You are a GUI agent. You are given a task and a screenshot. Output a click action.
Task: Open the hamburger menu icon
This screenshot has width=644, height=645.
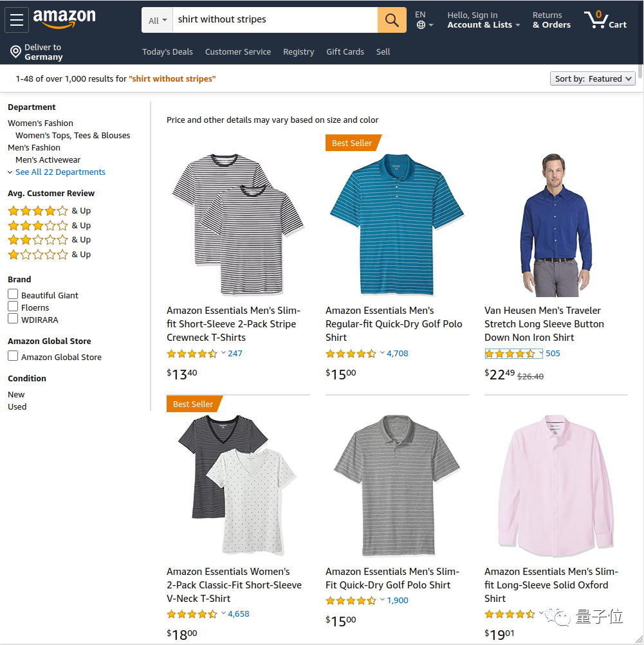(17, 20)
